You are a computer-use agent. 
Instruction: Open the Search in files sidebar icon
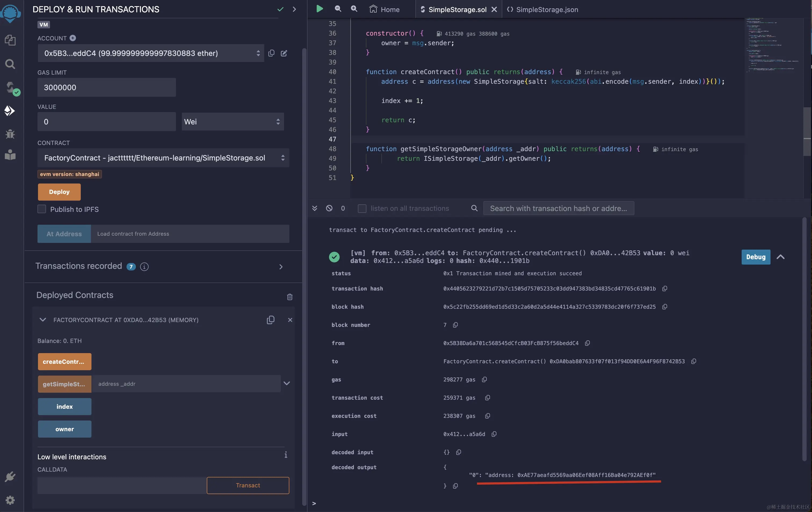[x=10, y=64]
